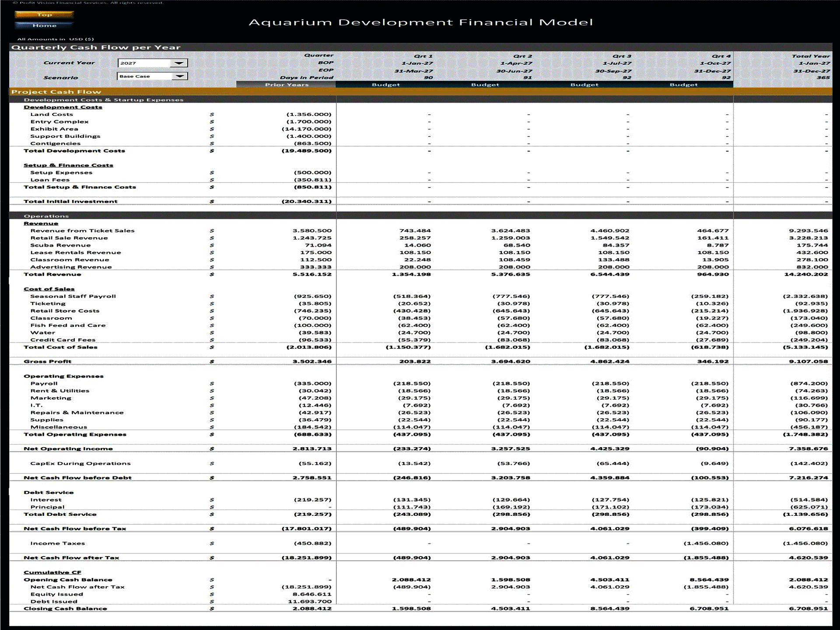Click the Closing Cash Balance label
This screenshot has height=630, width=840.
[x=65, y=609]
